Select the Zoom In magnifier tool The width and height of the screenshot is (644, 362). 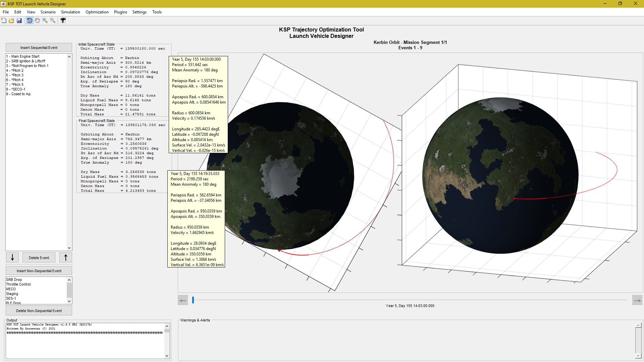tap(45, 21)
